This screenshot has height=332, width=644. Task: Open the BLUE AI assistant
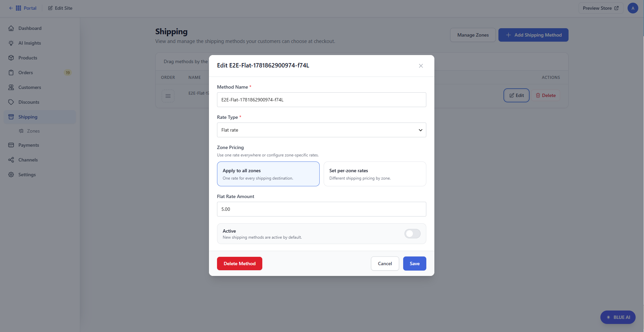[x=618, y=317]
